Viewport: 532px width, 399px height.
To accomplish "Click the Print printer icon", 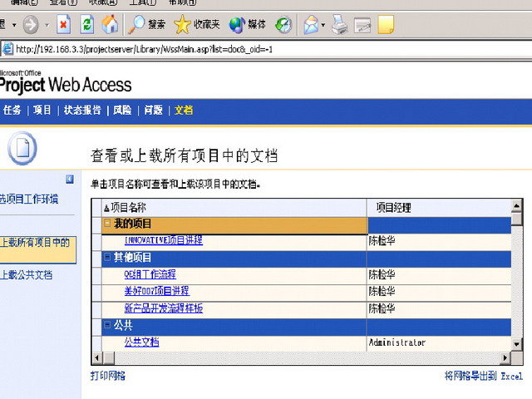I will coord(340,25).
